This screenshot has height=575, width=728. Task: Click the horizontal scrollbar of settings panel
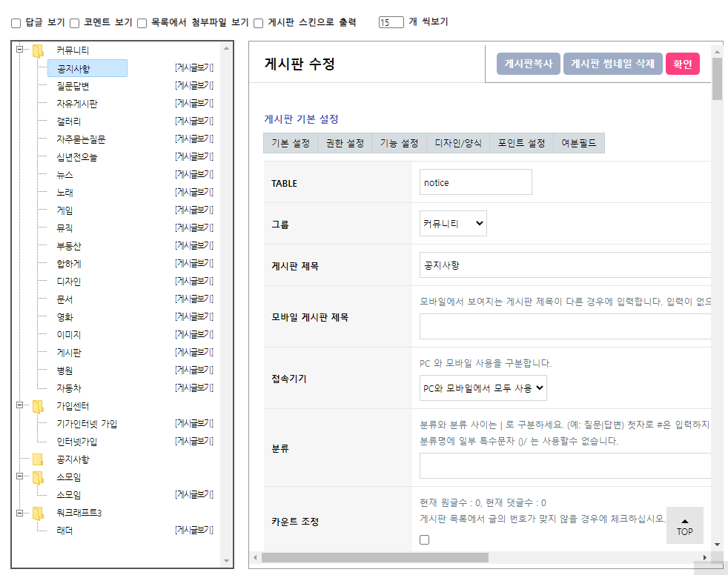(x=374, y=557)
